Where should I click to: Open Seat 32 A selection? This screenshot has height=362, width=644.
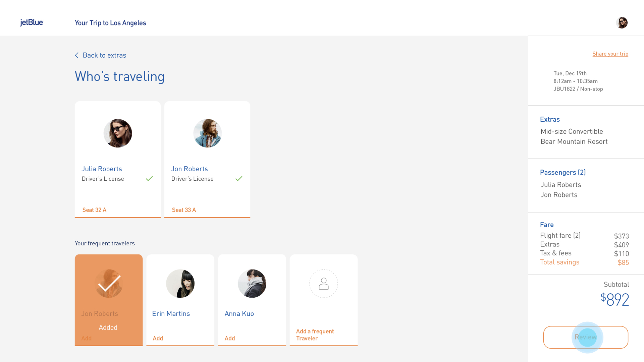tap(94, 210)
